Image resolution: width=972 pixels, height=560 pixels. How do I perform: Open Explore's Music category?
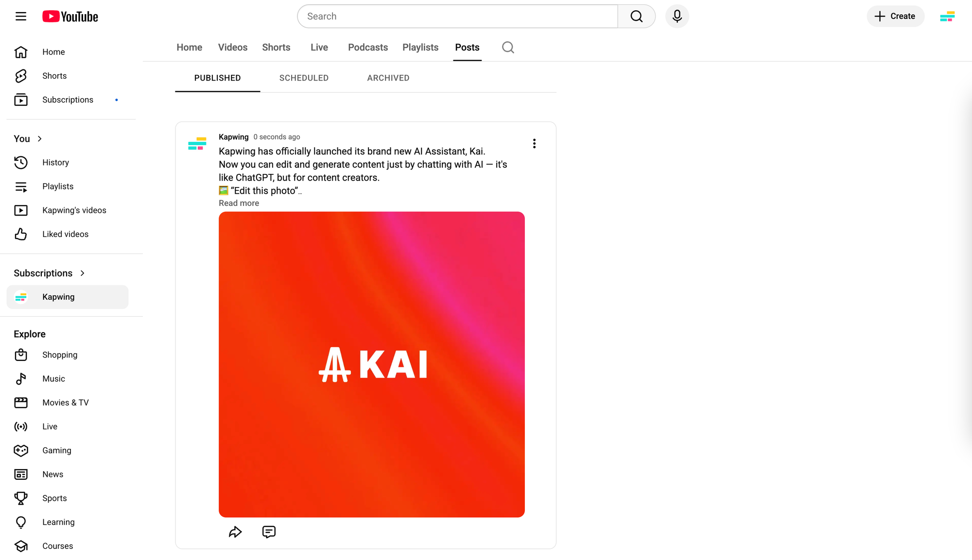pyautogui.click(x=21, y=378)
